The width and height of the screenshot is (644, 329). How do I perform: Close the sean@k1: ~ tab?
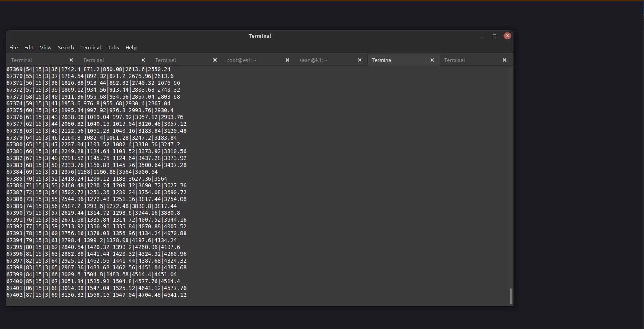359,60
